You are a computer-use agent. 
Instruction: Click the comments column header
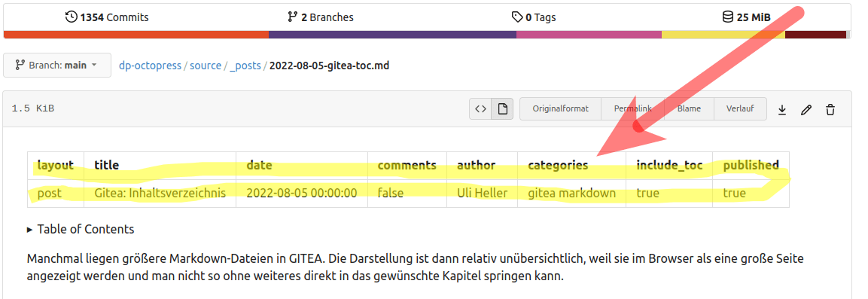[407, 165]
